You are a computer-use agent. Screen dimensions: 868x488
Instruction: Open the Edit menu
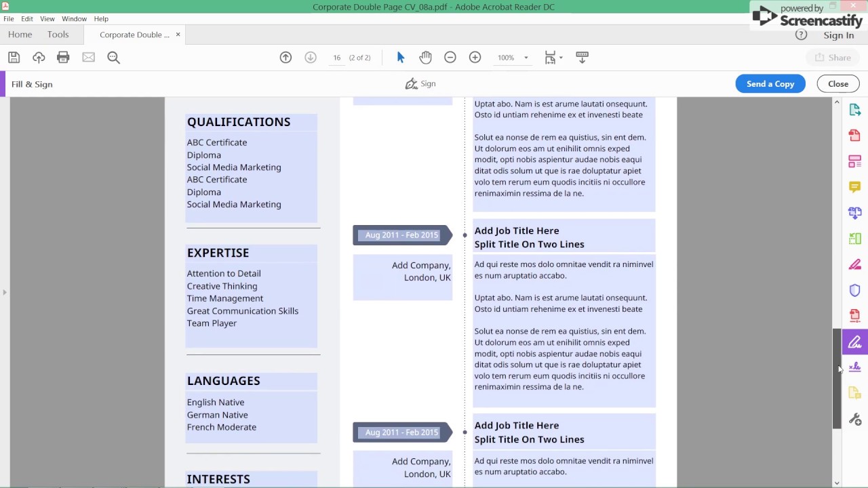pos(27,19)
